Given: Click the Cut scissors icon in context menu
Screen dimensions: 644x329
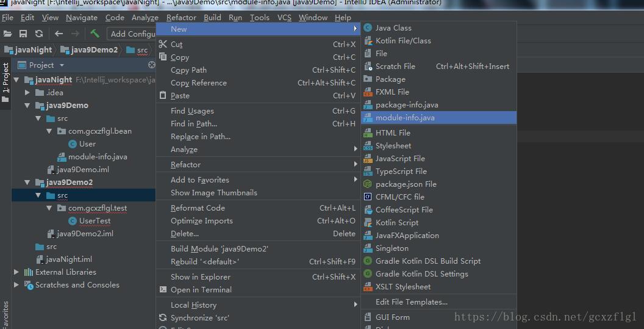Looking at the screenshot, I should 163,44.
